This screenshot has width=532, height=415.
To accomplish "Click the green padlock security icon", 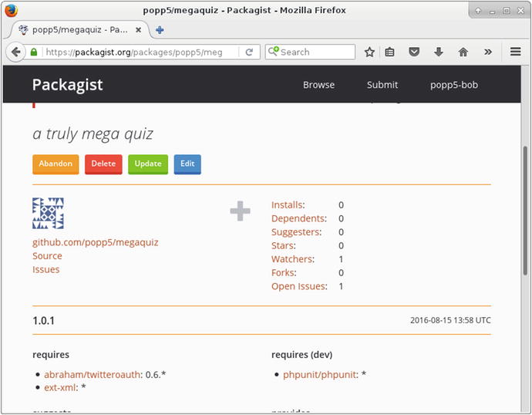I will pyautogui.click(x=34, y=52).
